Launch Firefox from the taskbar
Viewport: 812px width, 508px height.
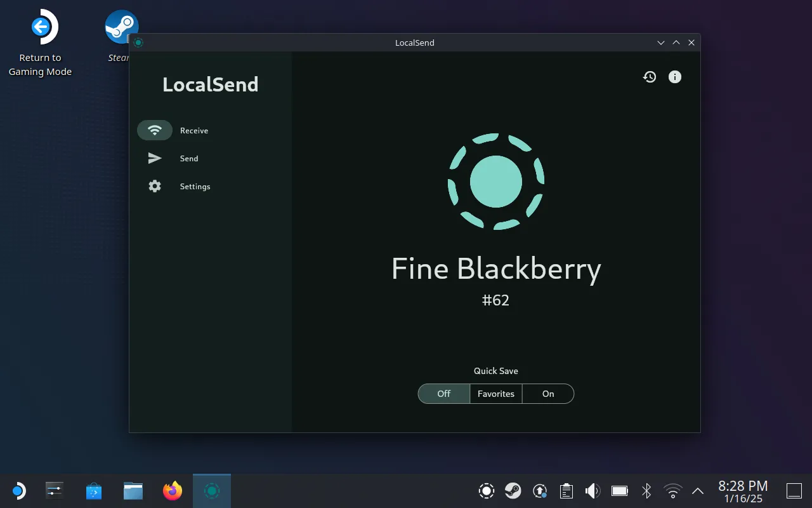[x=173, y=491]
